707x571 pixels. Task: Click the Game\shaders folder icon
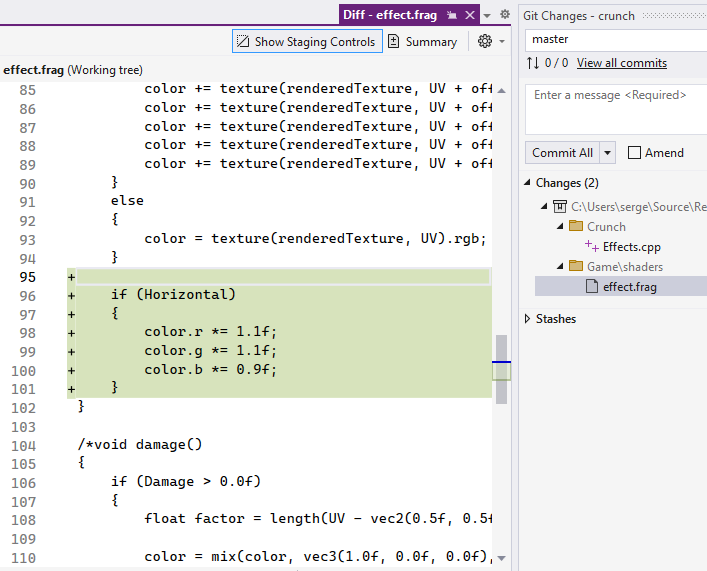pyautogui.click(x=576, y=266)
